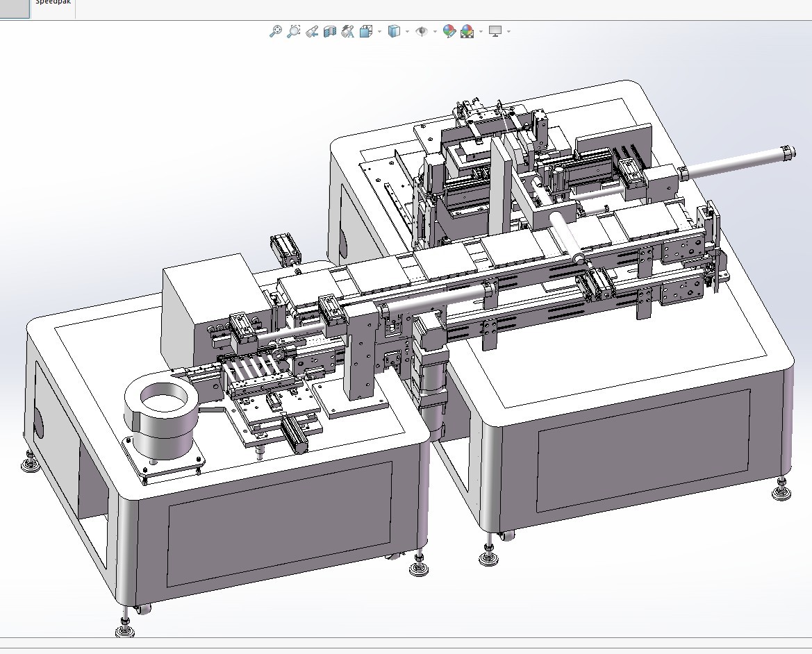Expand the View Orientation dropdown arrow
This screenshot has width=812, height=654.
379,31
